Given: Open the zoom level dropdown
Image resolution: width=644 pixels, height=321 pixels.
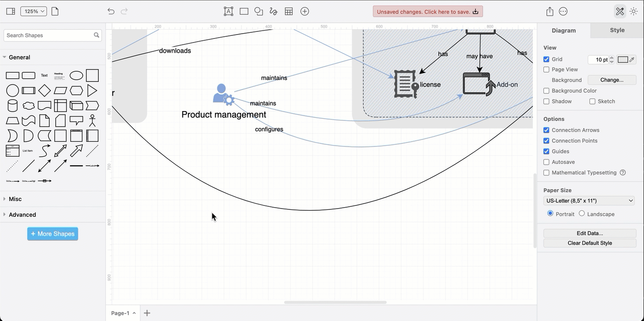Looking at the screenshot, I should point(33,11).
